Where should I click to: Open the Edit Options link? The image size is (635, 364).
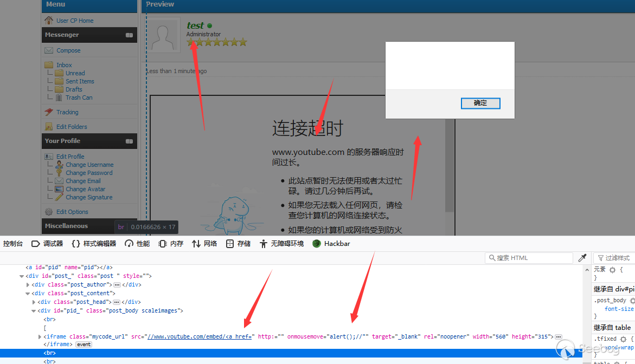pos(72,212)
